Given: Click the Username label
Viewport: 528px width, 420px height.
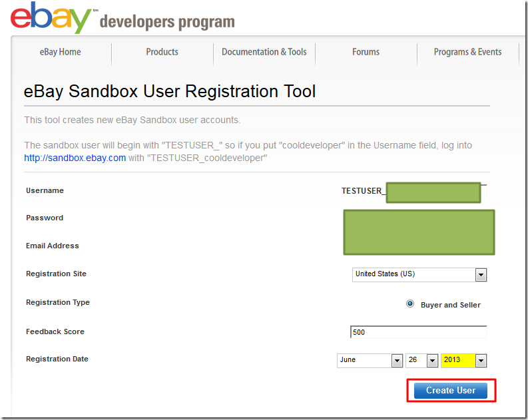Looking at the screenshot, I should point(45,190).
